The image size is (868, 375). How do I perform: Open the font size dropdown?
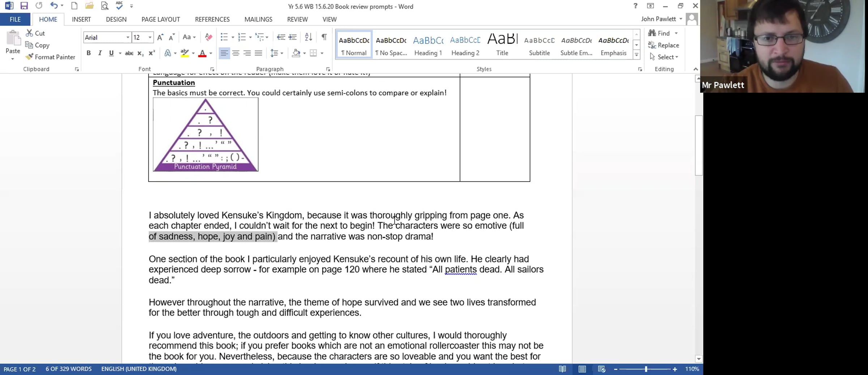tap(150, 37)
